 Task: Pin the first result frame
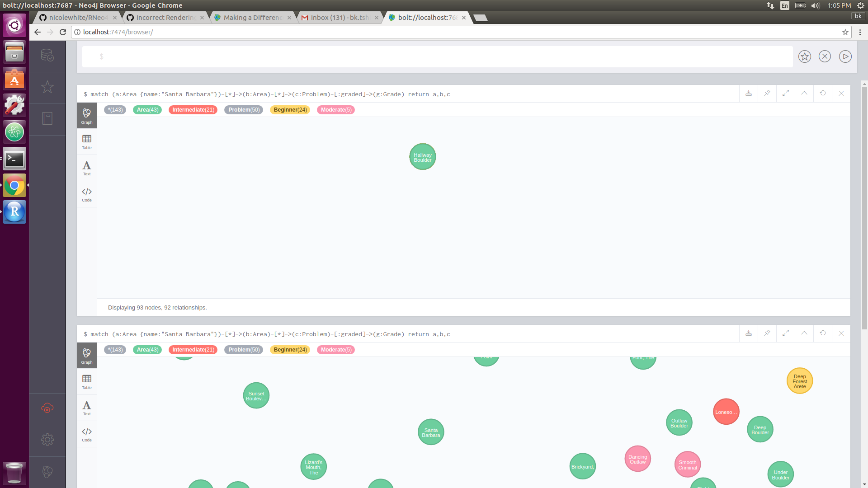(x=767, y=94)
